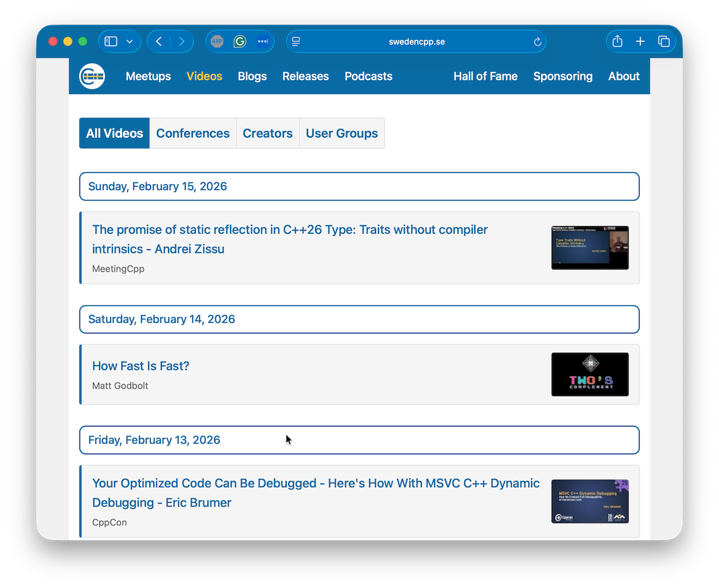Open the "How Fast Is Fast?" video link

coord(141,366)
